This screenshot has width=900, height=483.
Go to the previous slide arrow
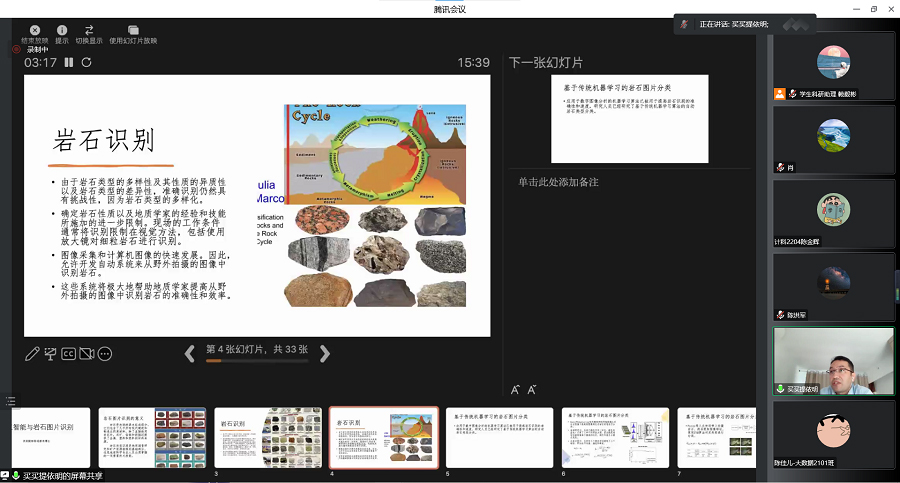[x=190, y=352]
